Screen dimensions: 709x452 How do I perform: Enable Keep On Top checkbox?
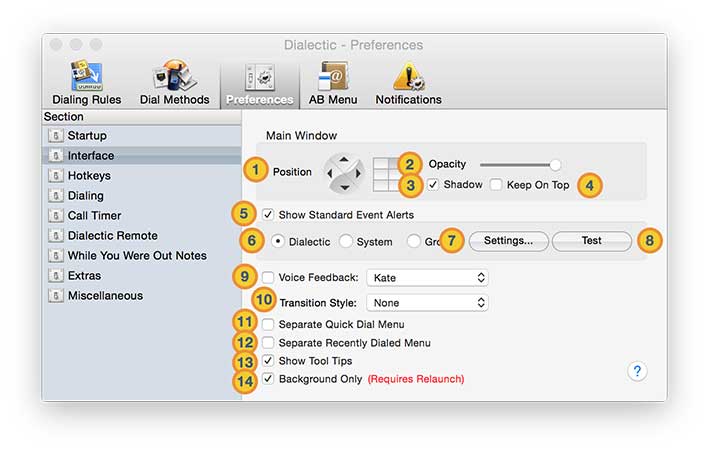click(x=496, y=184)
